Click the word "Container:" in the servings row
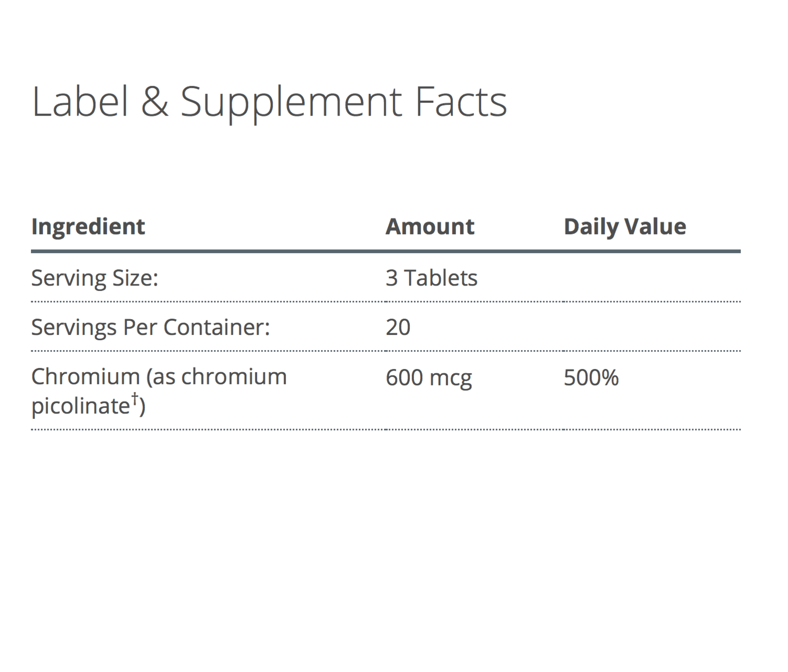The height and width of the screenshot is (672, 788). pos(216,327)
